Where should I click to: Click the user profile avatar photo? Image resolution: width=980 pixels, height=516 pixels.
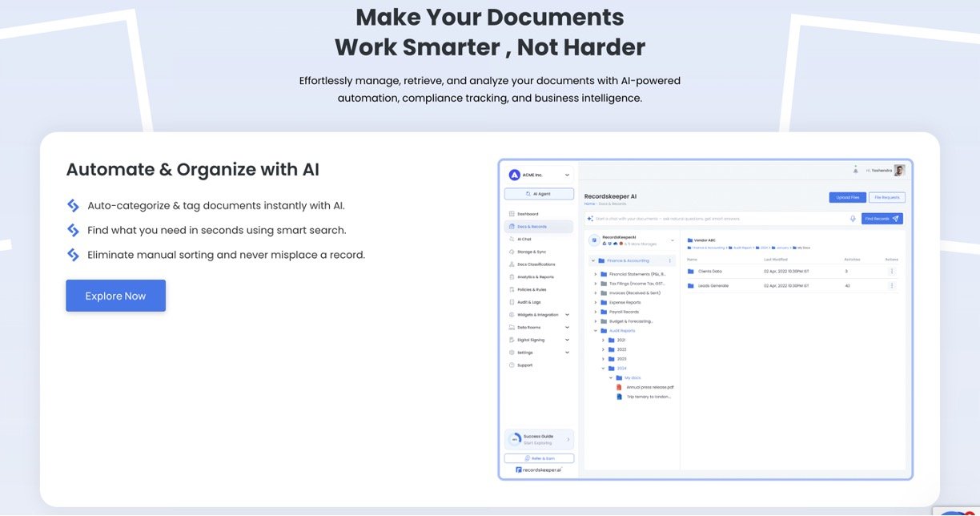899,171
